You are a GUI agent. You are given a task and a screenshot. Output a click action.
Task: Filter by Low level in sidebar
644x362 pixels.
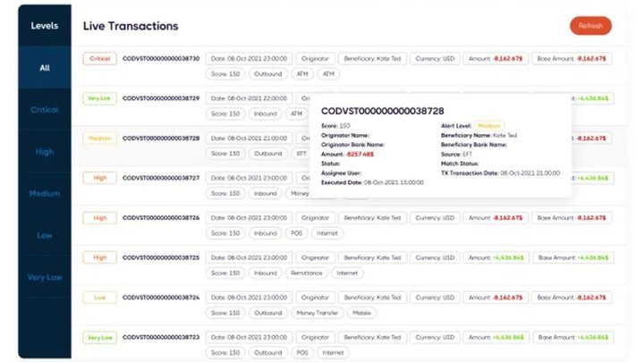(x=45, y=236)
